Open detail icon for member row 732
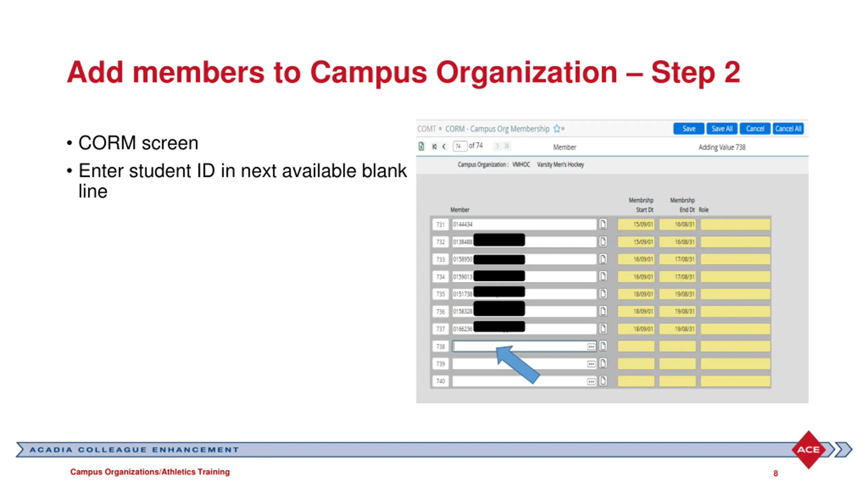 pyautogui.click(x=603, y=242)
